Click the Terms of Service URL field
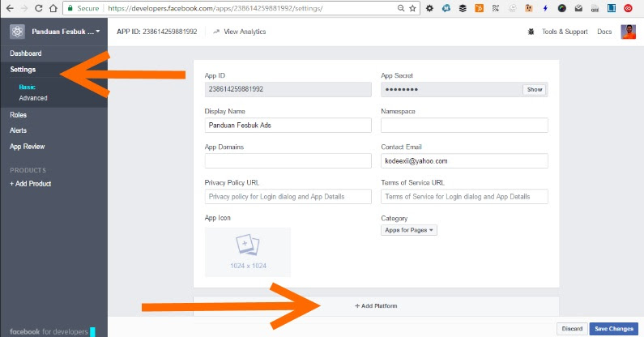644x337 pixels. [464, 196]
